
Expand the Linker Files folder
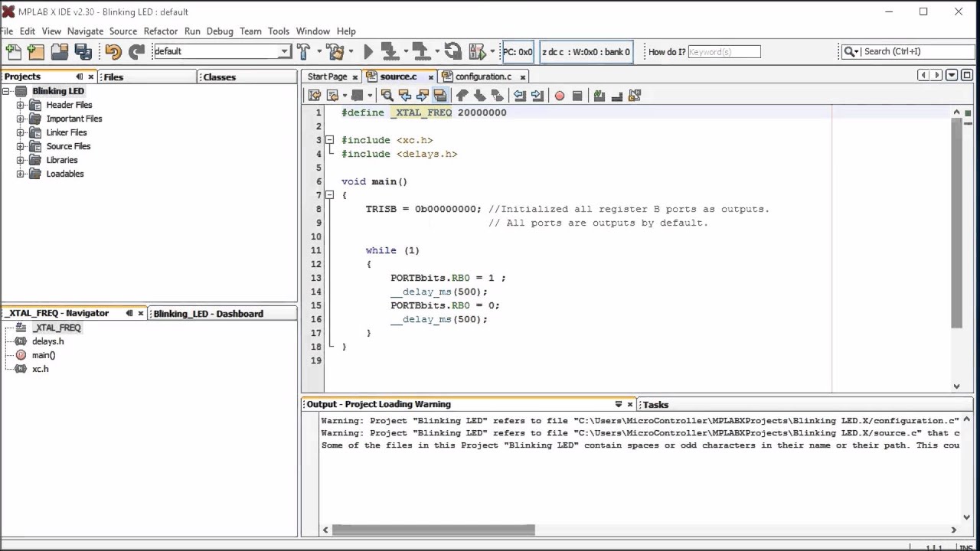(21, 132)
